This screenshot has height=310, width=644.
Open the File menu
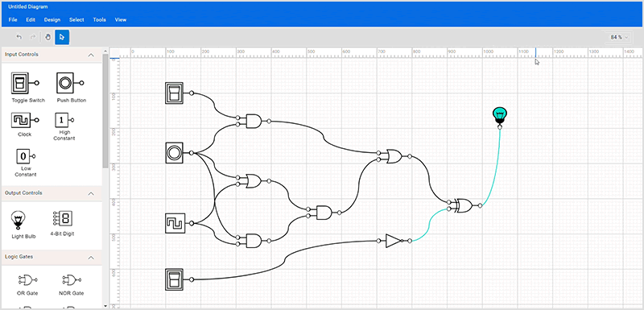(x=13, y=19)
